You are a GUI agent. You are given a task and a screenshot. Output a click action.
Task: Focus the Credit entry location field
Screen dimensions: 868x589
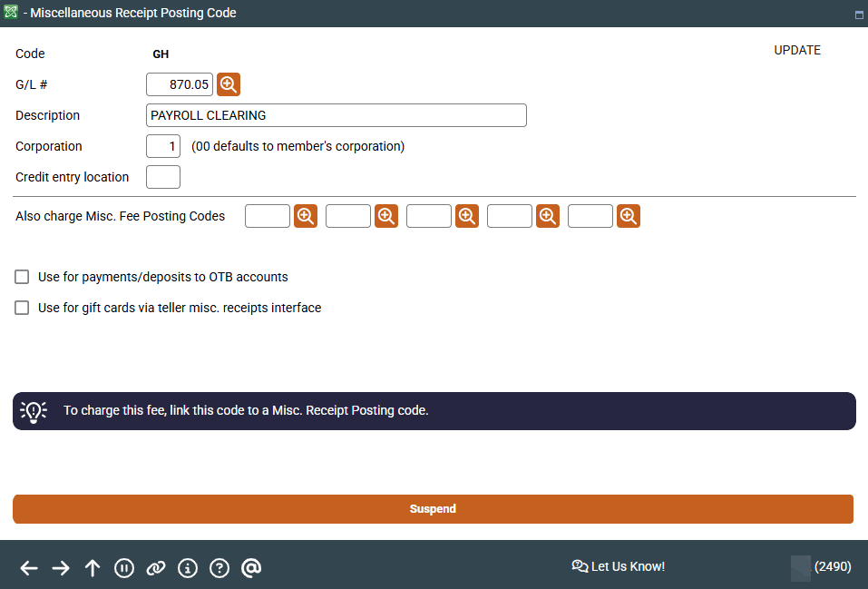pos(163,177)
